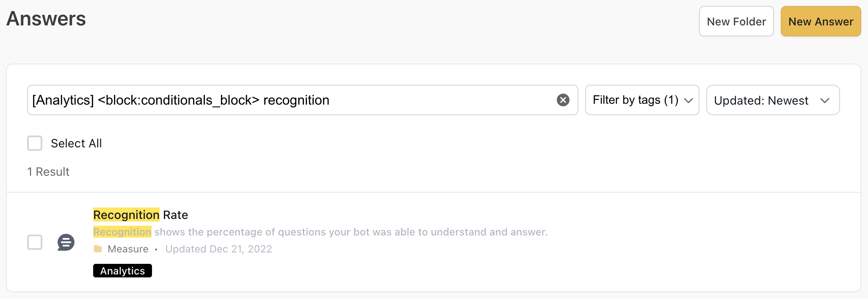Click the Measure folder name
Screen dimensions: 868x299
pyautogui.click(x=128, y=249)
